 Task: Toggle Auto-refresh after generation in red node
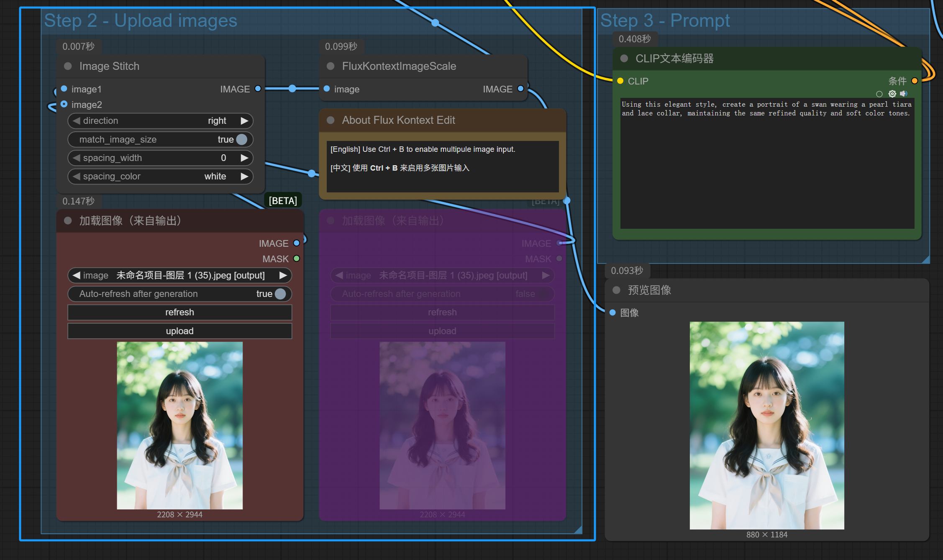pos(280,294)
